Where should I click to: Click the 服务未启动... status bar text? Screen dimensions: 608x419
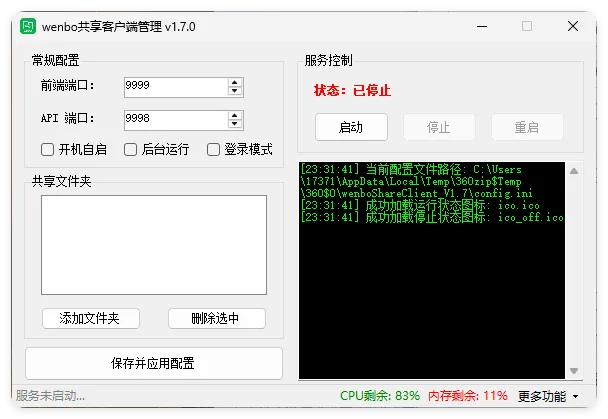point(50,396)
